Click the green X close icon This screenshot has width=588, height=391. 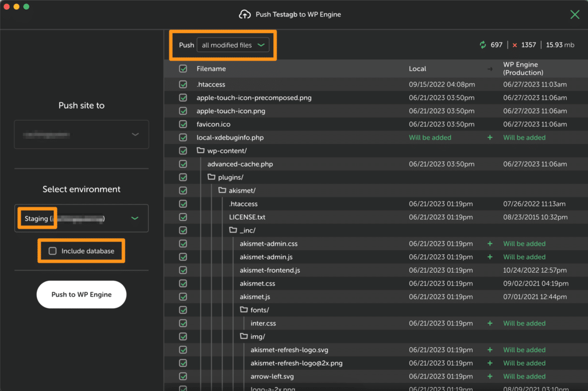(574, 14)
